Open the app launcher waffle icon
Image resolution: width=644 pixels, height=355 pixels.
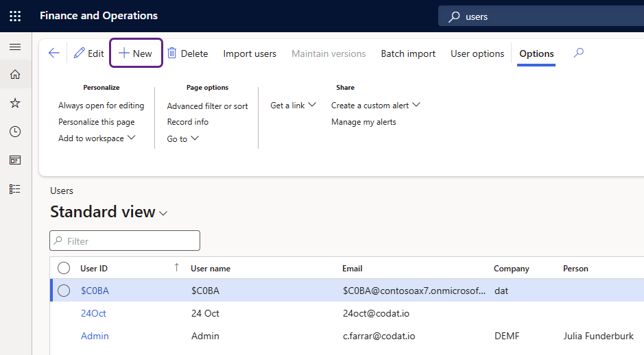15,16
